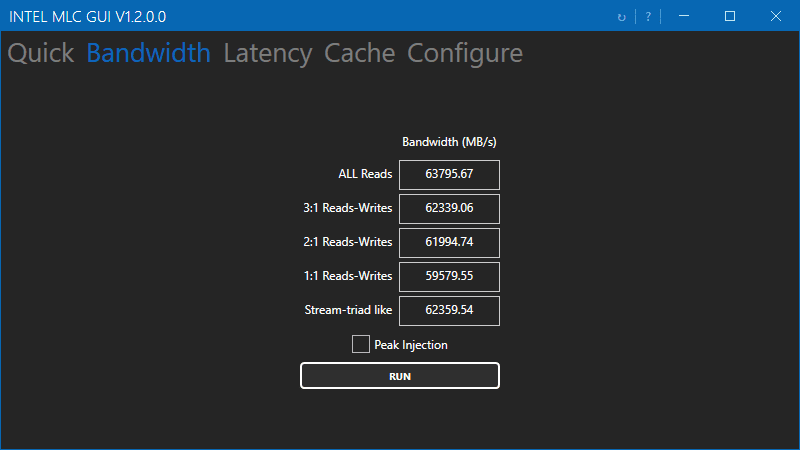Click the Peak Injection label text
The width and height of the screenshot is (800, 450).
tap(411, 345)
